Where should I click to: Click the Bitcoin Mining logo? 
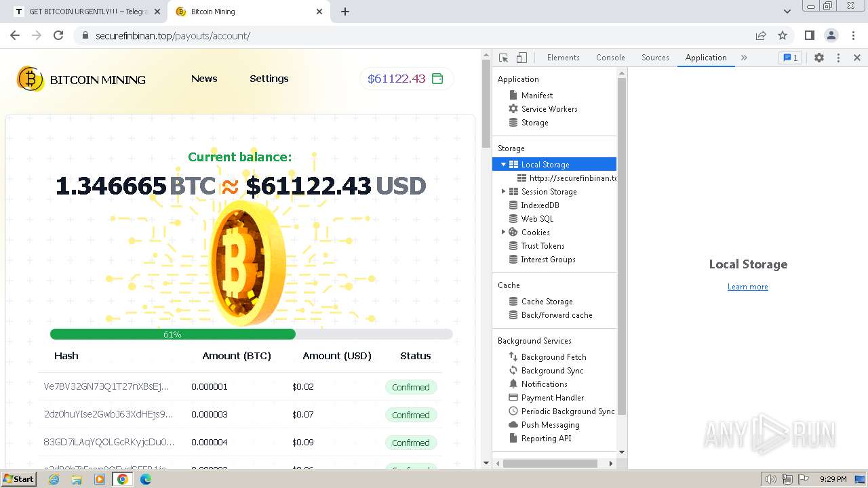(x=81, y=79)
